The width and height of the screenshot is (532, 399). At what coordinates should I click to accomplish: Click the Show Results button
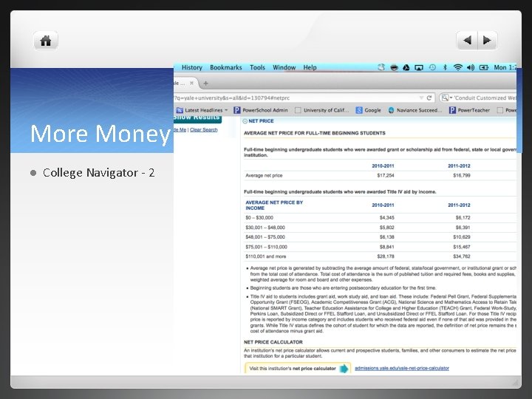[x=197, y=118]
